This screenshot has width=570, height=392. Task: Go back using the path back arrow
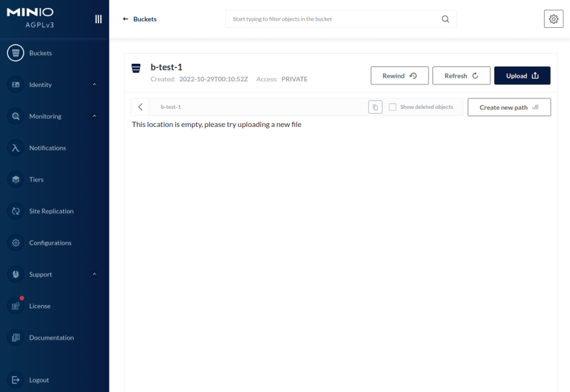(x=140, y=107)
